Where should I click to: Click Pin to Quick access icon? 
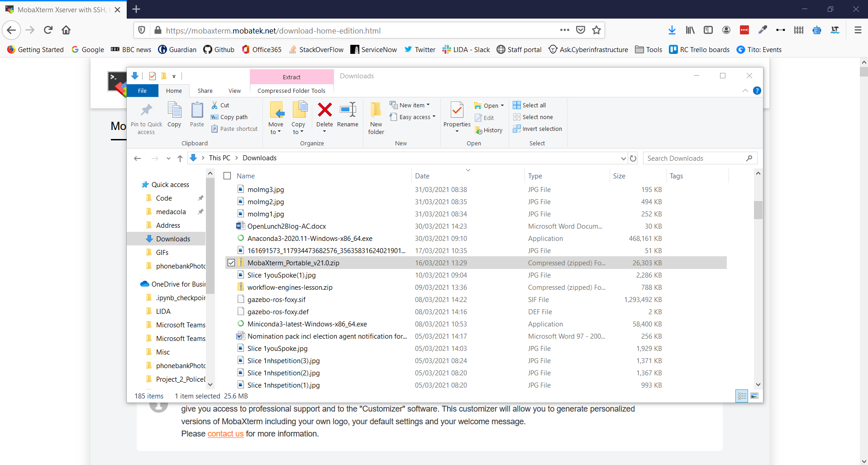click(x=146, y=110)
